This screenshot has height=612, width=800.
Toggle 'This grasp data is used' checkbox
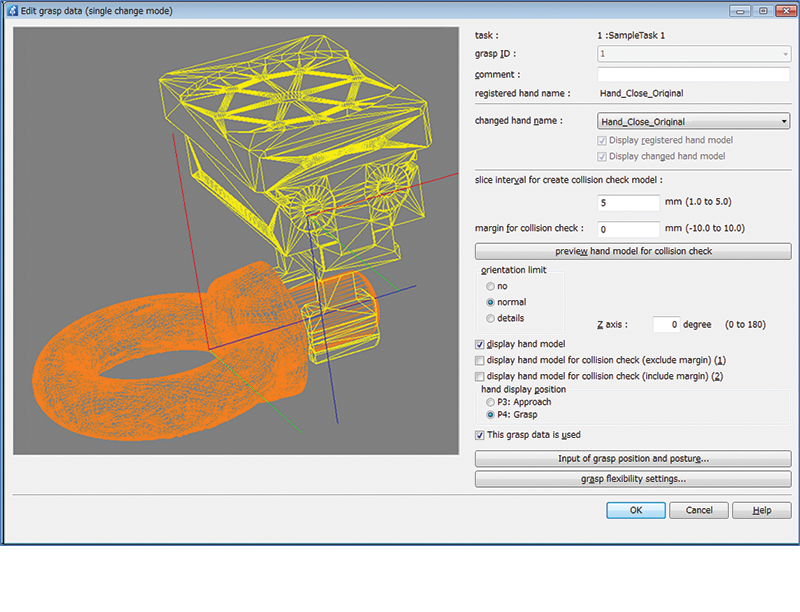point(481,435)
